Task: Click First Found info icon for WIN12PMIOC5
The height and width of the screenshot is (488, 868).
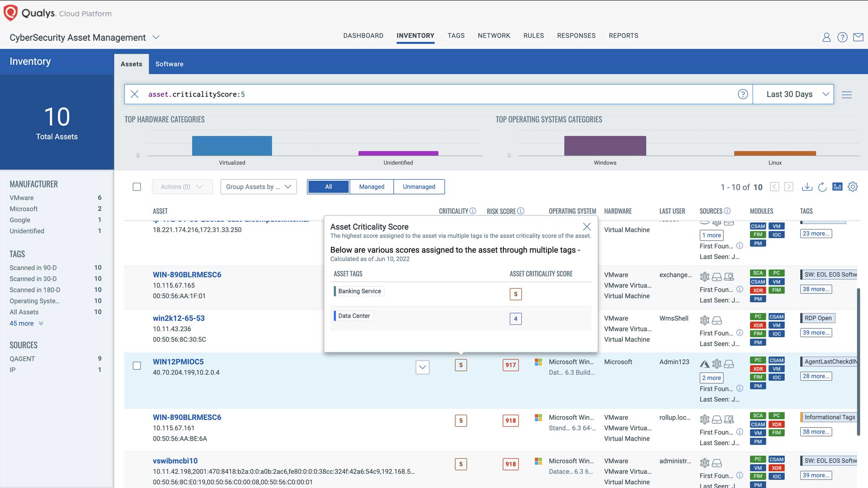Action: pos(740,388)
